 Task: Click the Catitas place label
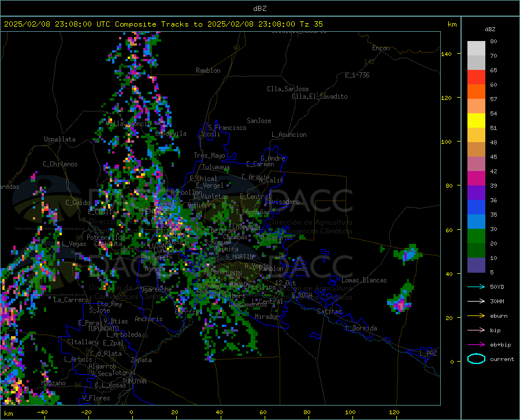coord(330,311)
